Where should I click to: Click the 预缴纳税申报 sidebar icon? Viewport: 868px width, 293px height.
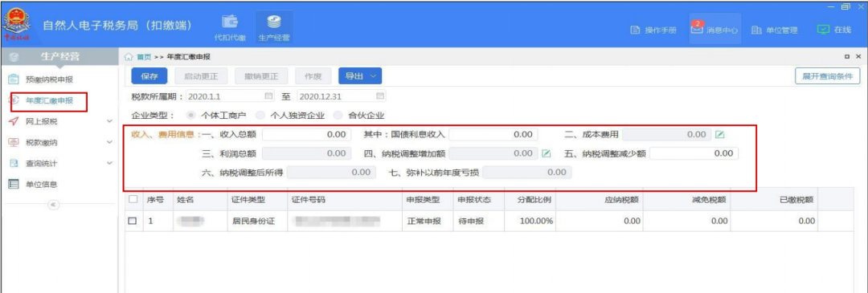tap(14, 79)
